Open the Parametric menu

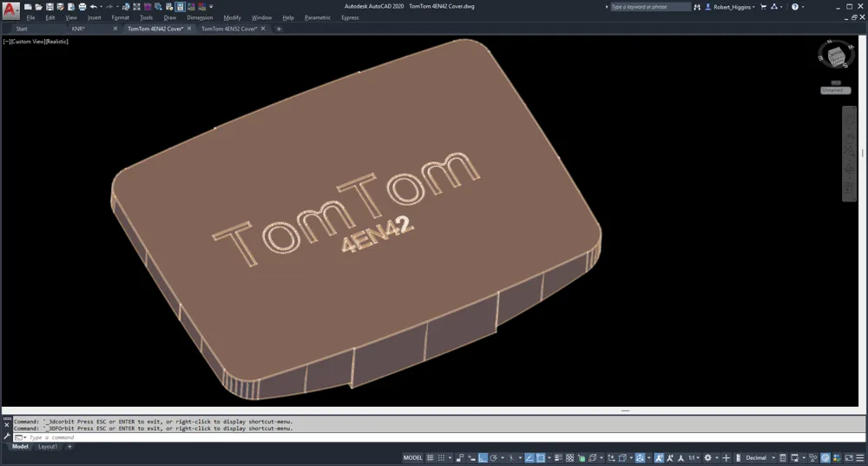click(317, 17)
